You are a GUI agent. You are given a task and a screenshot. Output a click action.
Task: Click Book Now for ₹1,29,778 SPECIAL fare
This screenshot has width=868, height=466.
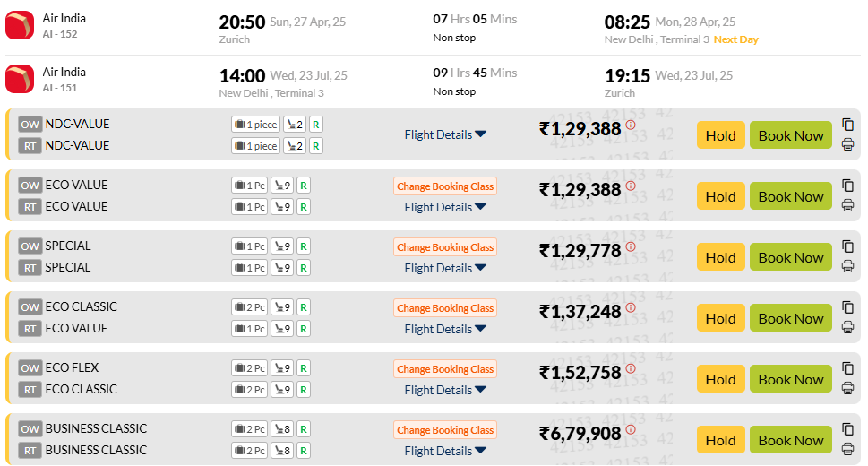[x=790, y=258]
